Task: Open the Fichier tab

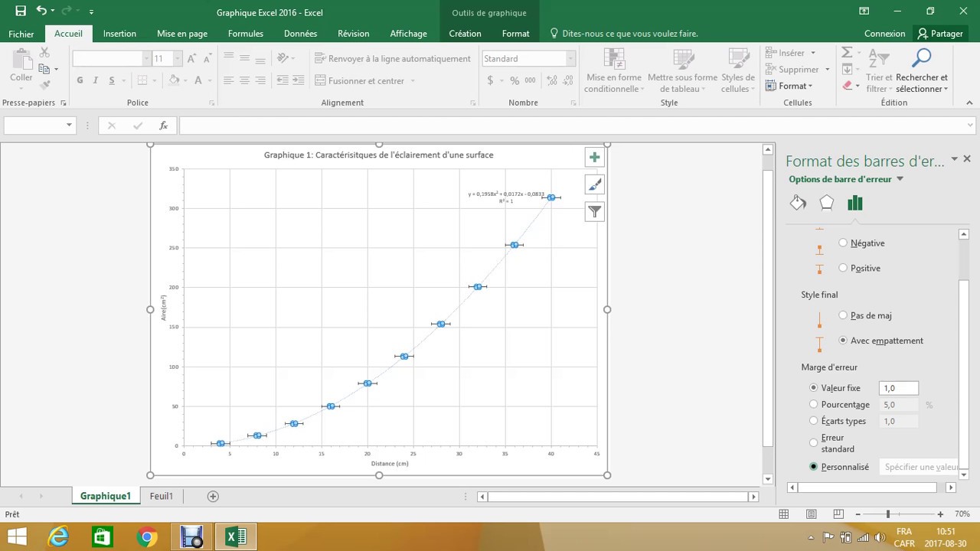Action: pos(21,34)
